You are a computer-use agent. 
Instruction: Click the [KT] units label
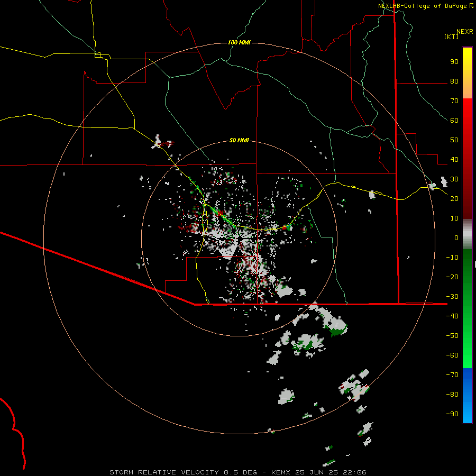[x=451, y=36]
